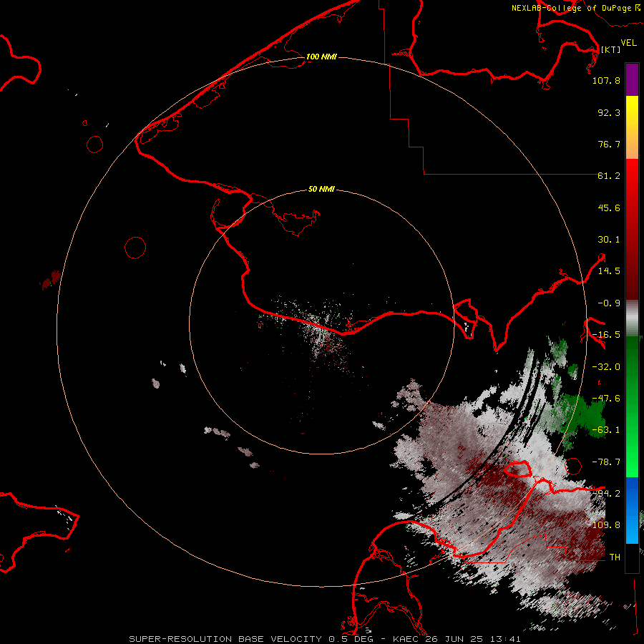The image size is (644, 644).
Task: Click the Super-Resolution Base Velocity caption
Action: 325,639
